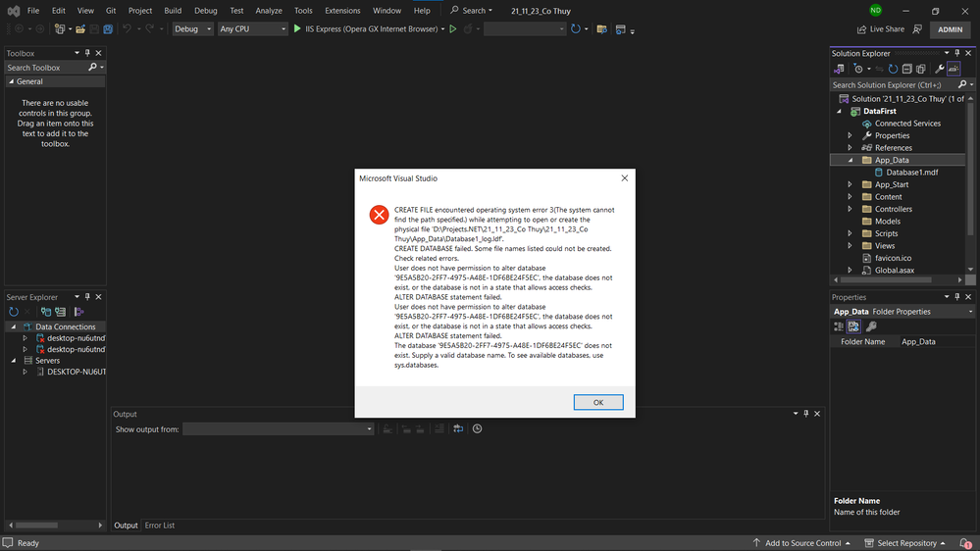
Task: Switch to the Output tab
Action: click(x=126, y=526)
